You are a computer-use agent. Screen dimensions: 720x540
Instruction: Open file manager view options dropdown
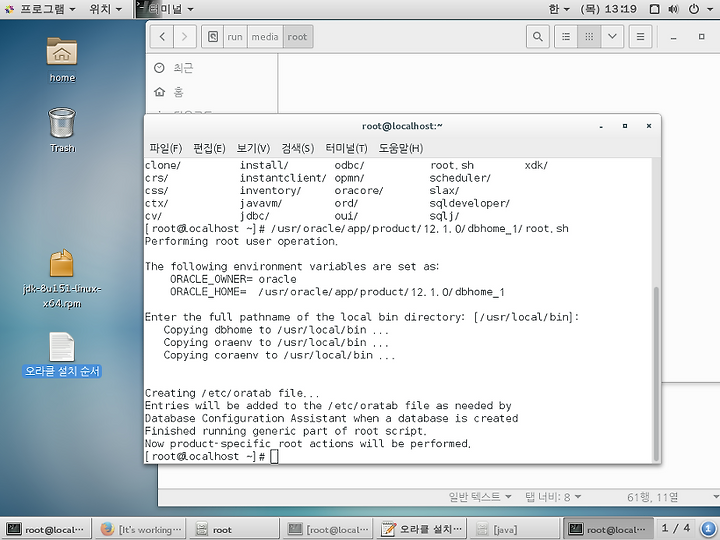tap(612, 37)
